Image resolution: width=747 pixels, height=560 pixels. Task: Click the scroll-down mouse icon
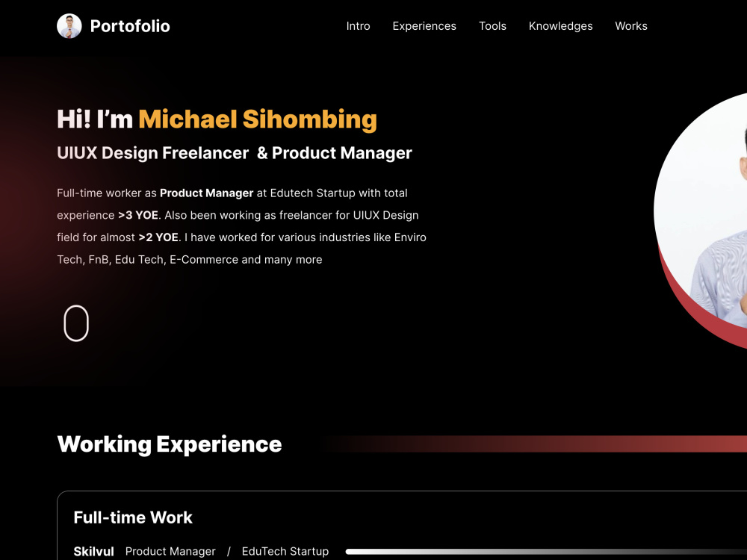point(76,323)
